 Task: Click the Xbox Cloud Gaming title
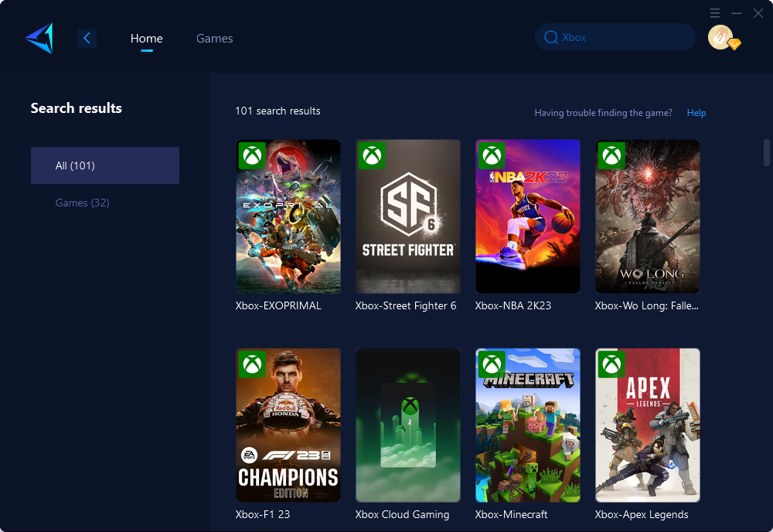pyautogui.click(x=402, y=514)
